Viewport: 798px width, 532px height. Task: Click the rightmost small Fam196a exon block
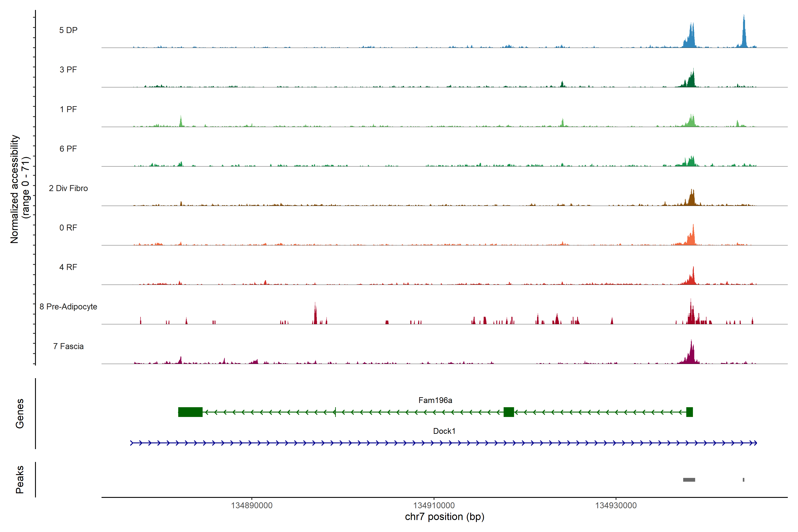pos(689,412)
